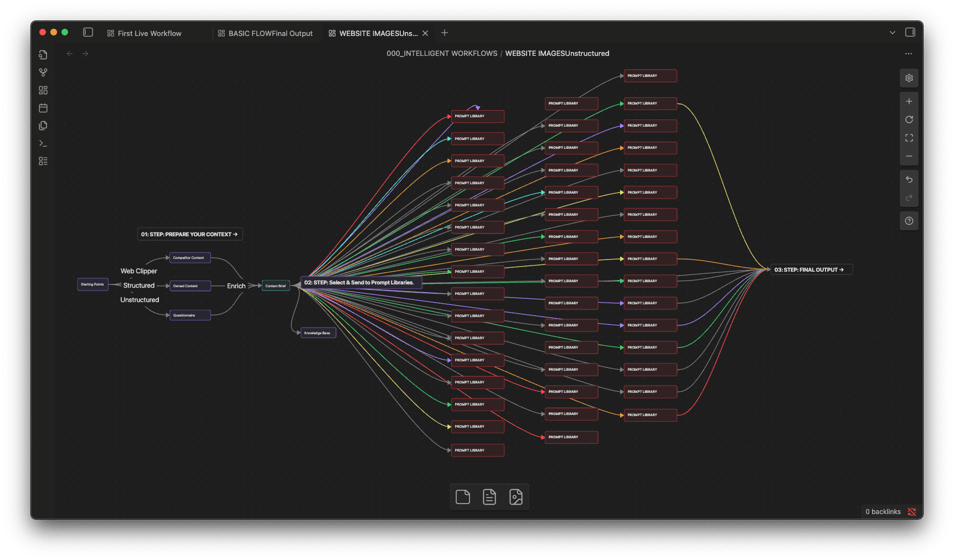This screenshot has height=560, width=954.
Task: Add a note from vault via bottom toolbar
Action: (x=489, y=496)
